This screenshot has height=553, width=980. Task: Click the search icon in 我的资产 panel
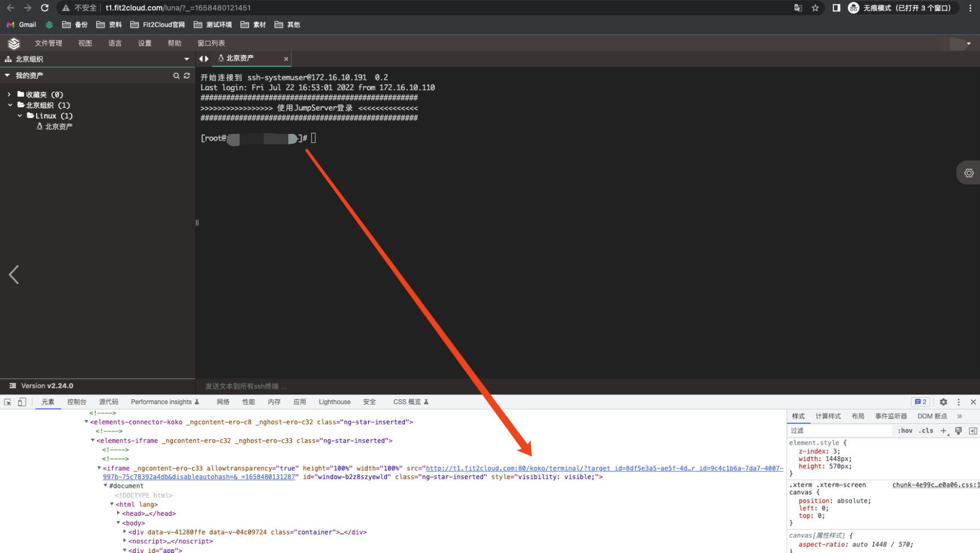click(176, 75)
